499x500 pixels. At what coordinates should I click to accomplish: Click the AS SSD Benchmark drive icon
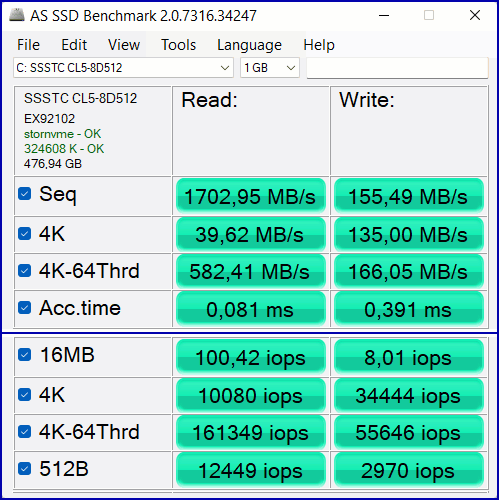click(16, 15)
